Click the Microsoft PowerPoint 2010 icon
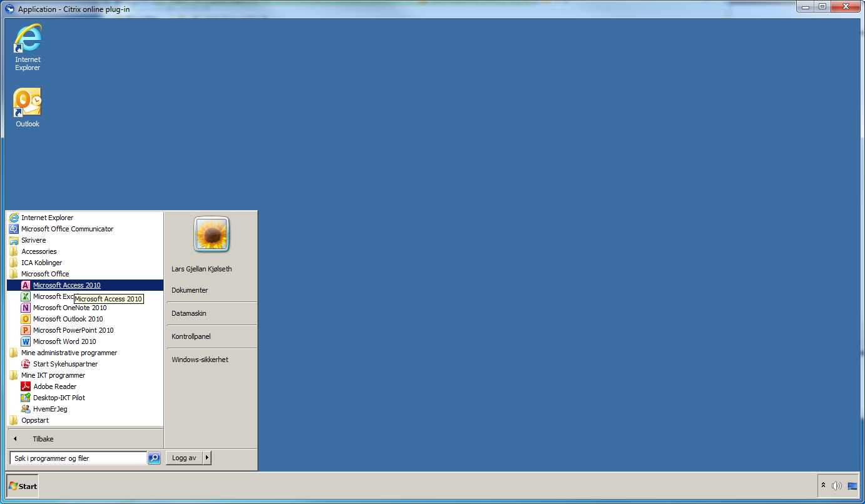The height and width of the screenshot is (504, 865). coord(26,330)
